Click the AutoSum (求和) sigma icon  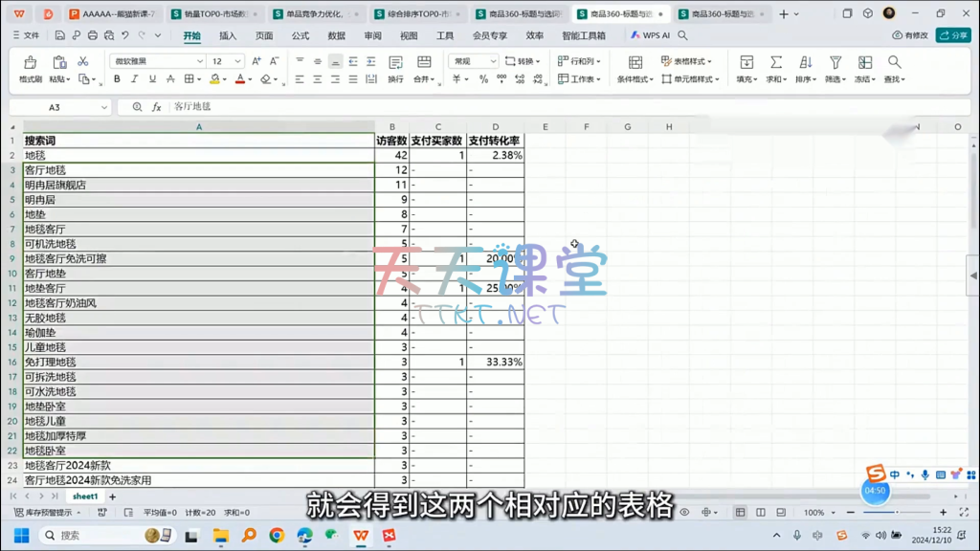pyautogui.click(x=776, y=62)
